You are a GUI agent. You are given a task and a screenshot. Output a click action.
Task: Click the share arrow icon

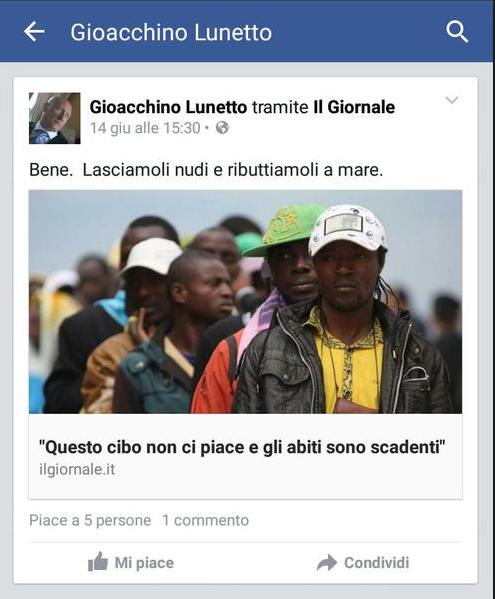[327, 563]
